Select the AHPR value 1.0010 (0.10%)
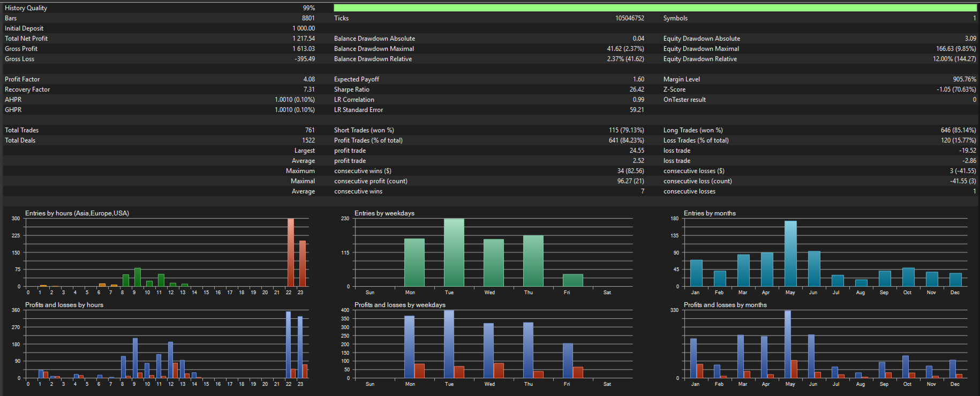 point(295,100)
